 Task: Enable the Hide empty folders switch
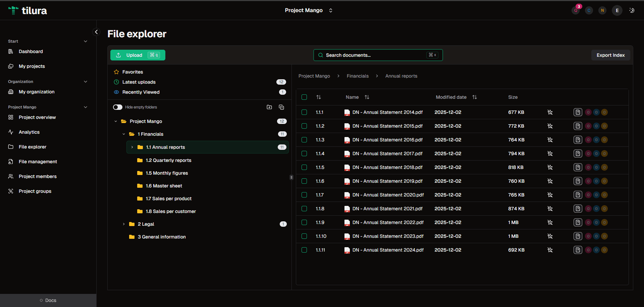117,107
